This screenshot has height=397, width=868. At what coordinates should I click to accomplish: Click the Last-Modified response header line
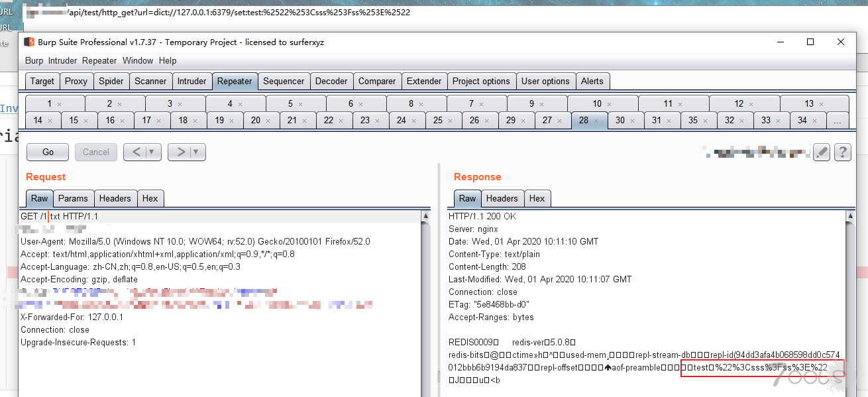(540, 280)
